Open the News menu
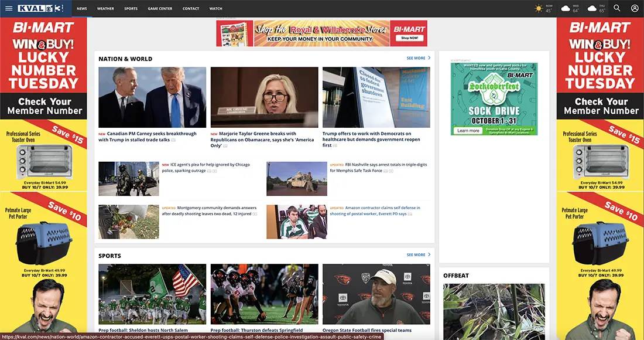Viewport: 644px width, 340px height. point(82,8)
